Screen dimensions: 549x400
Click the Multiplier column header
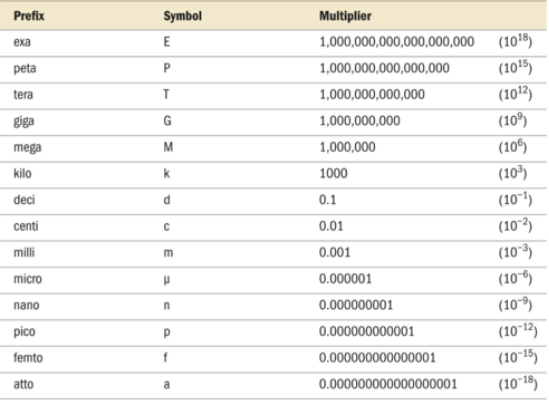click(345, 16)
